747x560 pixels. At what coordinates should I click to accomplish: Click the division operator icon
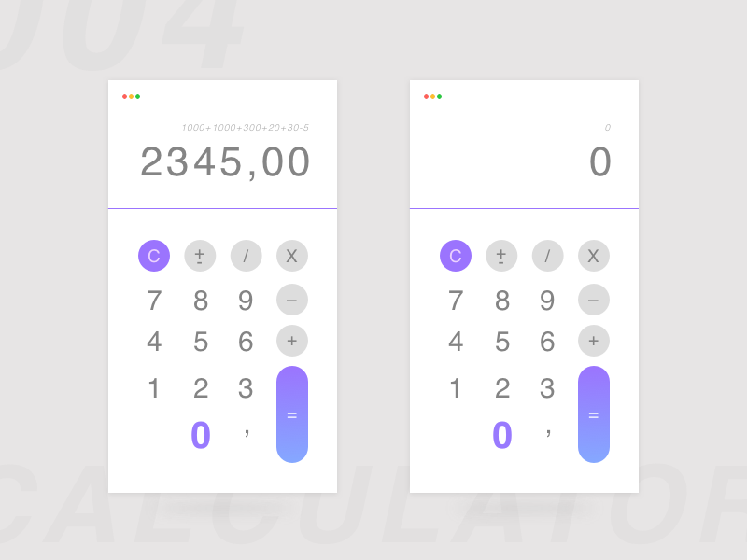point(246,255)
